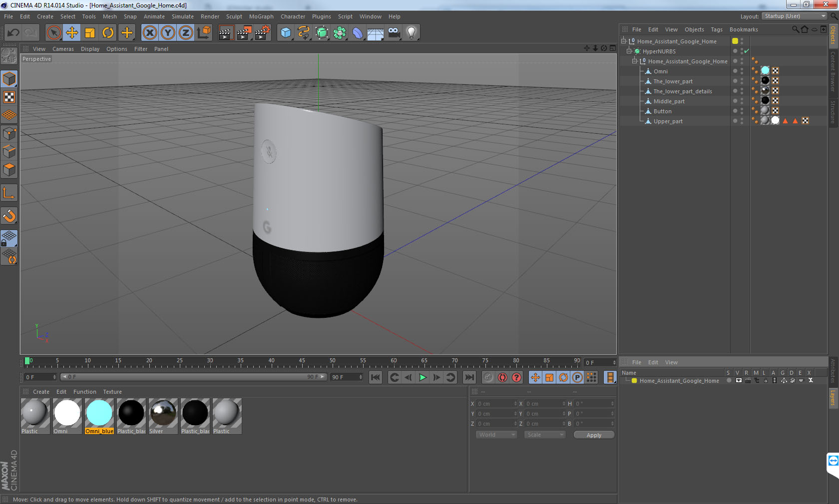This screenshot has height=504, width=839.
Task: Open the spline tools icon
Action: pyautogui.click(x=304, y=33)
